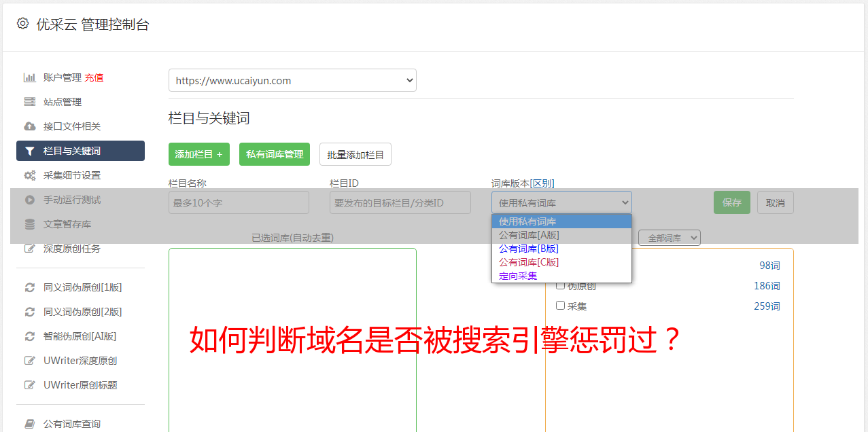
Task: Open the 词库版本 dropdown showing 使用私有词库
Action: [x=561, y=202]
